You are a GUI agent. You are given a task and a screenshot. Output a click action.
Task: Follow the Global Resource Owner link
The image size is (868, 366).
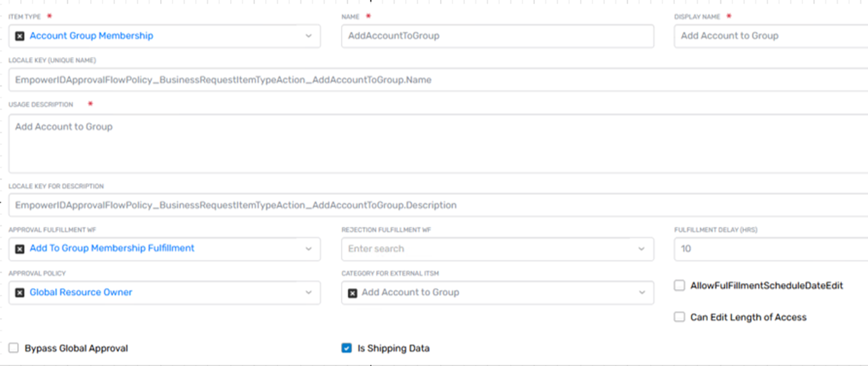click(x=81, y=292)
